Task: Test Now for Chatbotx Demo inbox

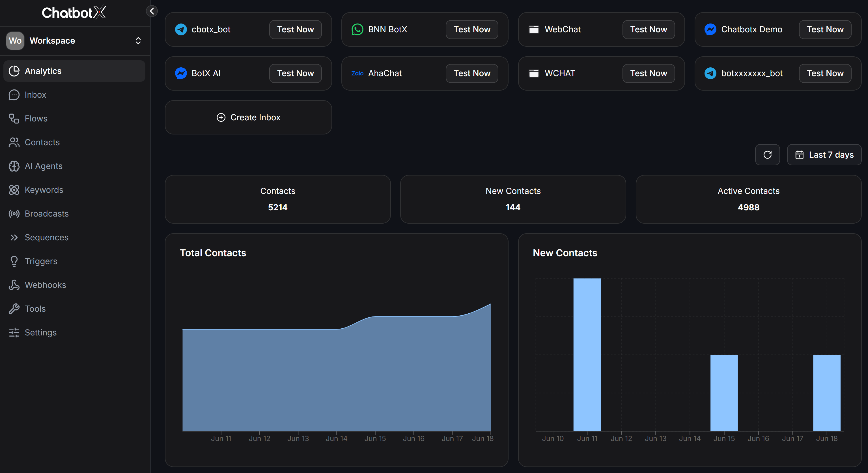Action: point(825,29)
